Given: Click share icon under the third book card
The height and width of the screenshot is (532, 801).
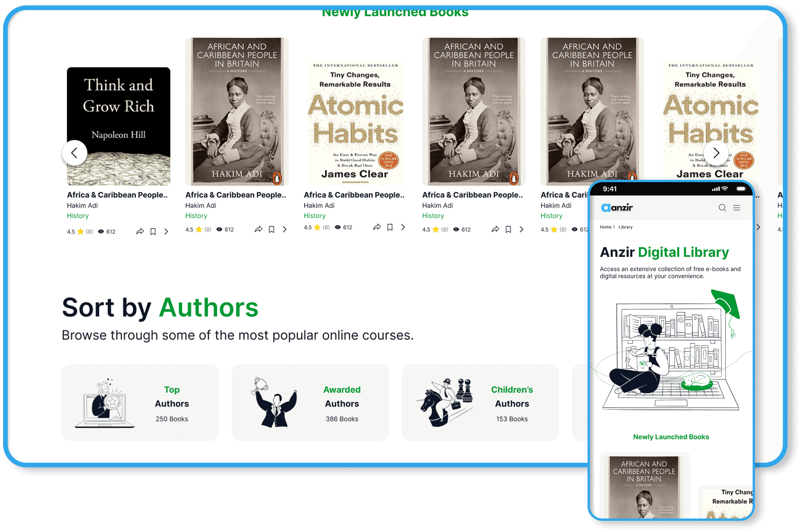Looking at the screenshot, I should point(377,227).
